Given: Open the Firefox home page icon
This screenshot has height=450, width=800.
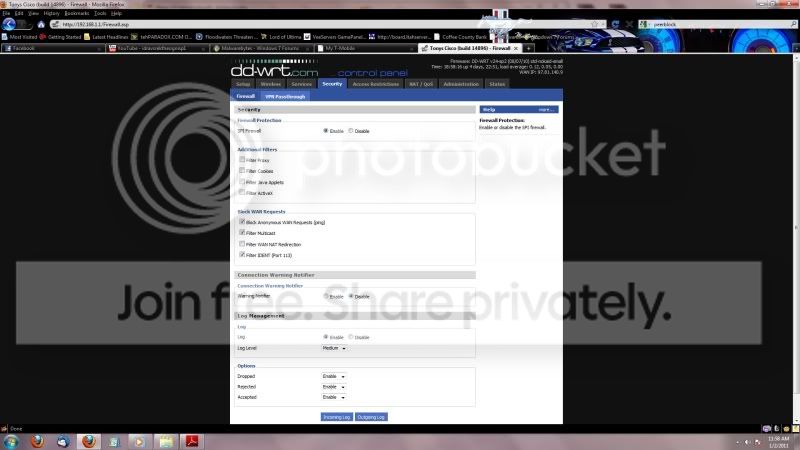Looking at the screenshot, I should tap(41, 24).
